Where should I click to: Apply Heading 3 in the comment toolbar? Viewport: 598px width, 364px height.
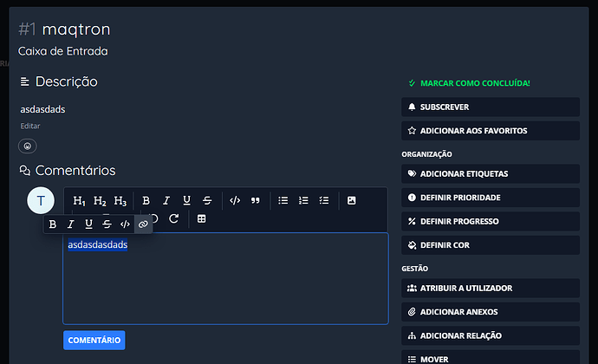(x=120, y=201)
